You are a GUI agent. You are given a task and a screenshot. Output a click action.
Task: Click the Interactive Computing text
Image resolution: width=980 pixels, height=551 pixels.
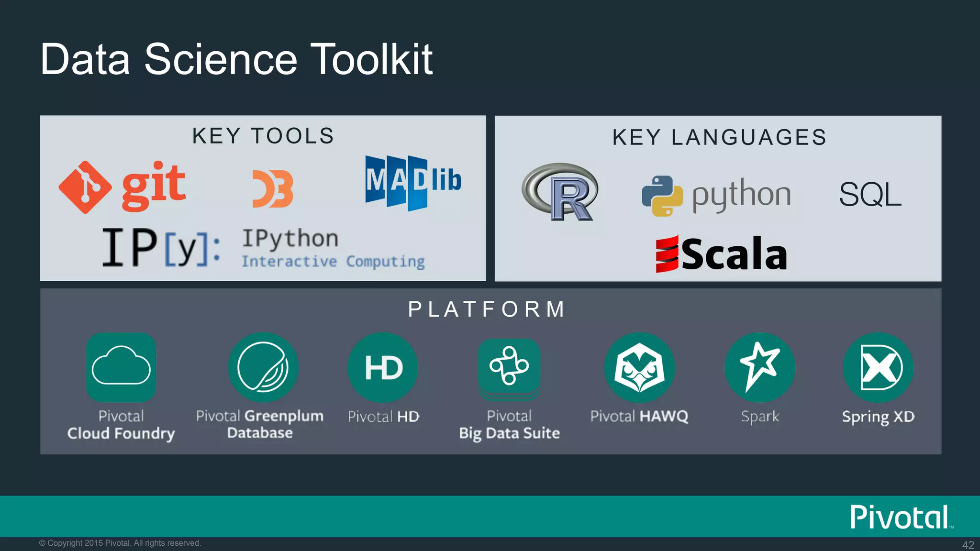(x=333, y=262)
